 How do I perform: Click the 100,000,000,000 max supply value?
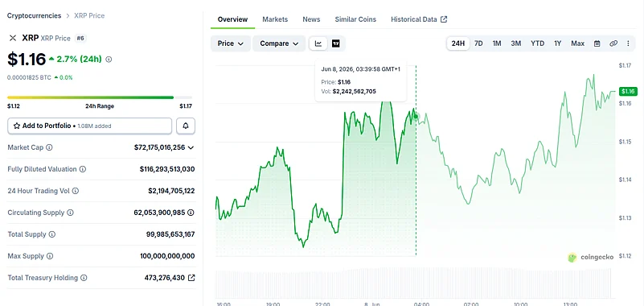(167, 256)
